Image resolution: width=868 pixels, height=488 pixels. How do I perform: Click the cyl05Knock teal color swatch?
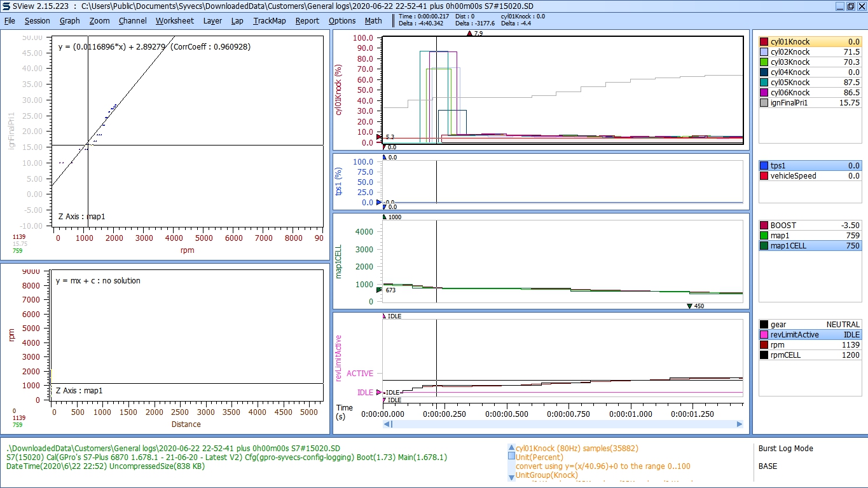(764, 83)
